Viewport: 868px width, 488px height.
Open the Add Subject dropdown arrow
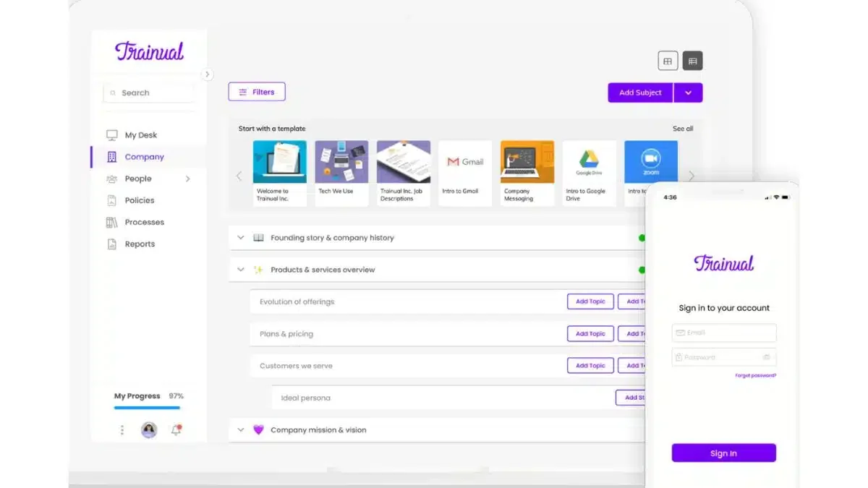688,93
